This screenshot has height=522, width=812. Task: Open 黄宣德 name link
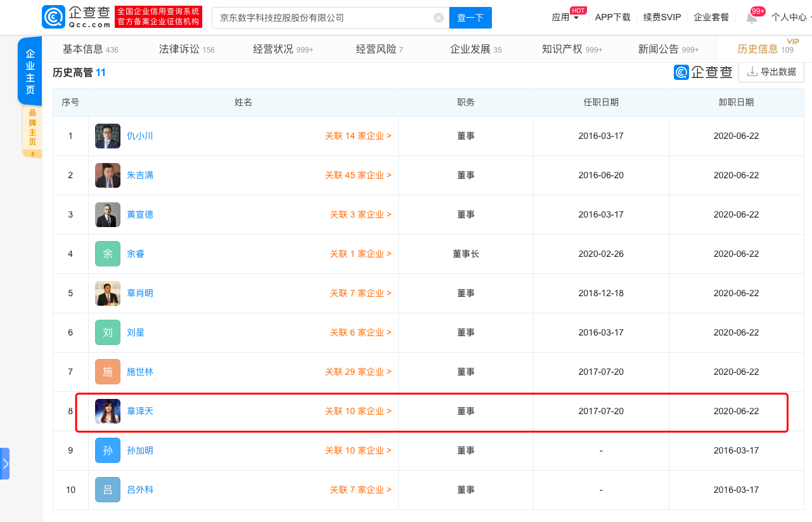click(140, 214)
